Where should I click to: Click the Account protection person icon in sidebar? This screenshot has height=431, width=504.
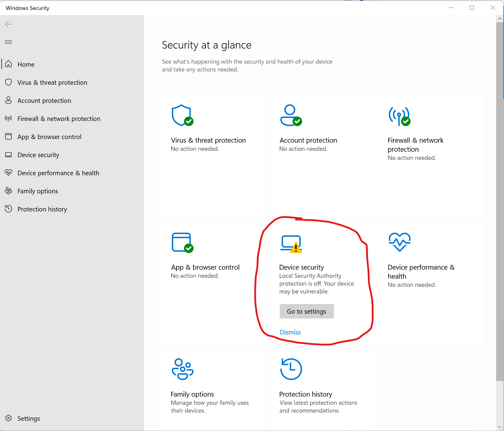pos(8,100)
